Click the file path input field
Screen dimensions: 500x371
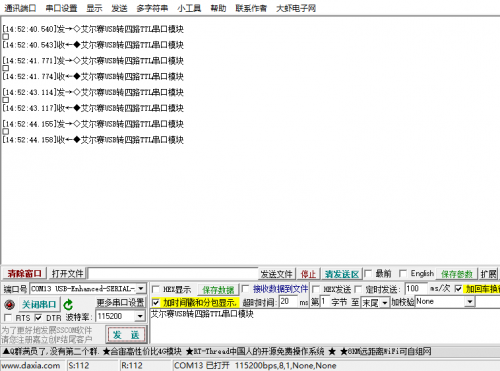coord(173,274)
